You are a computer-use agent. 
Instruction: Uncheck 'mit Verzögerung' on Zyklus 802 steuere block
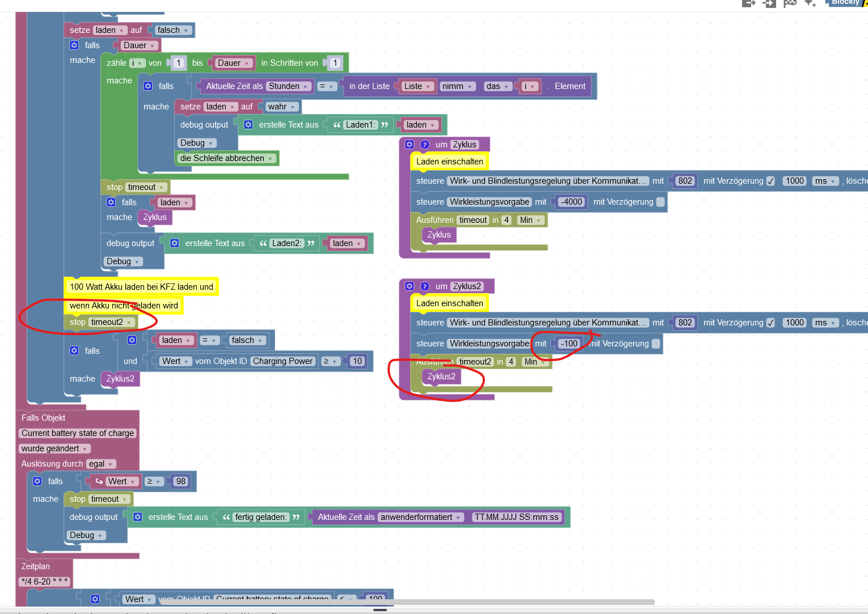[770, 181]
